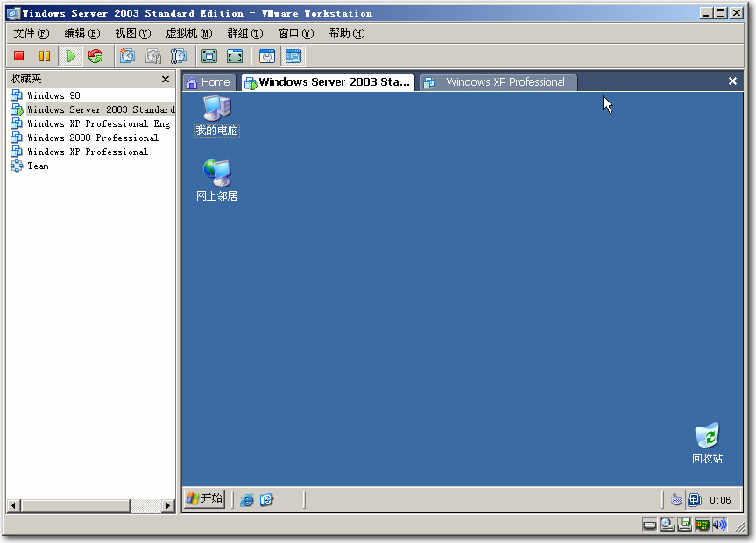Click the show desktop quick launch icon
The width and height of the screenshot is (756, 543).
coord(266,499)
